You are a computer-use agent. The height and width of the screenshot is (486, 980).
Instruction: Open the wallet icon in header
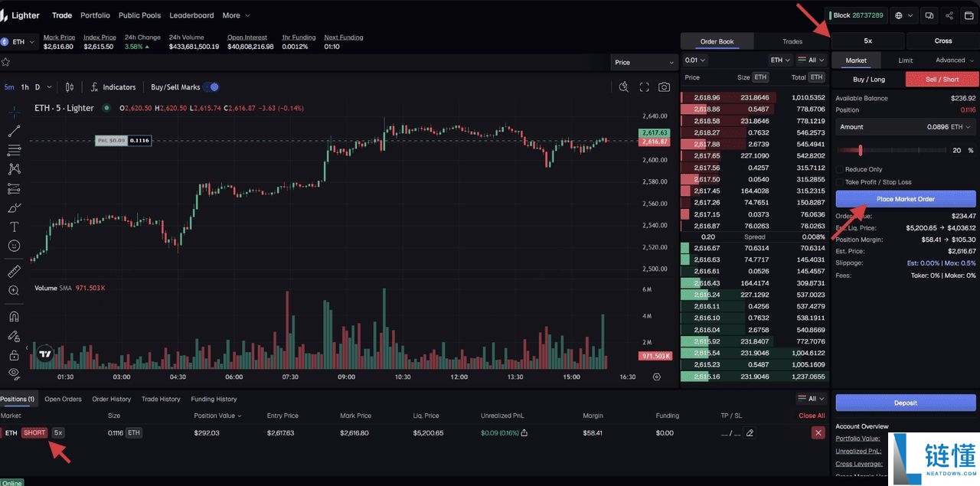[969, 15]
